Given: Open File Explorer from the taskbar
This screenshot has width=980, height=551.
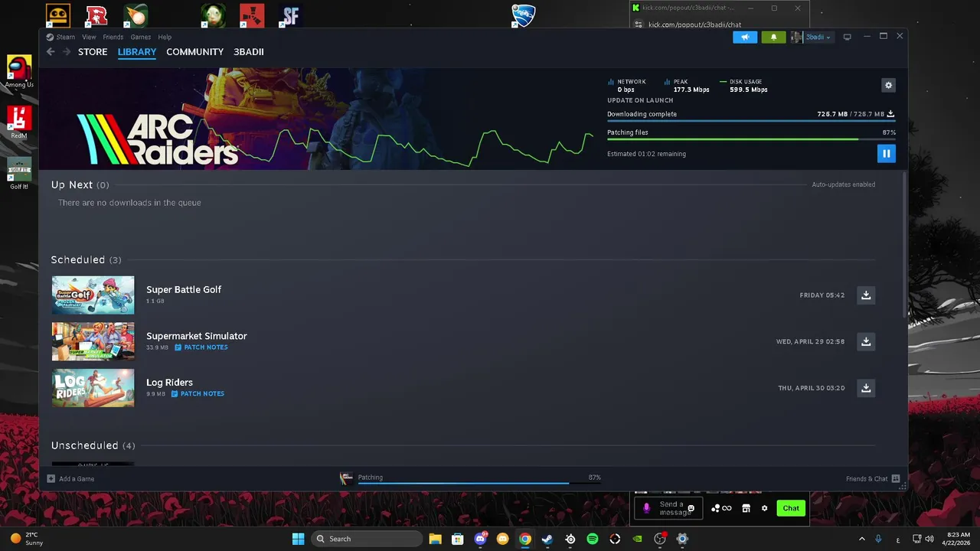Looking at the screenshot, I should coord(435,539).
